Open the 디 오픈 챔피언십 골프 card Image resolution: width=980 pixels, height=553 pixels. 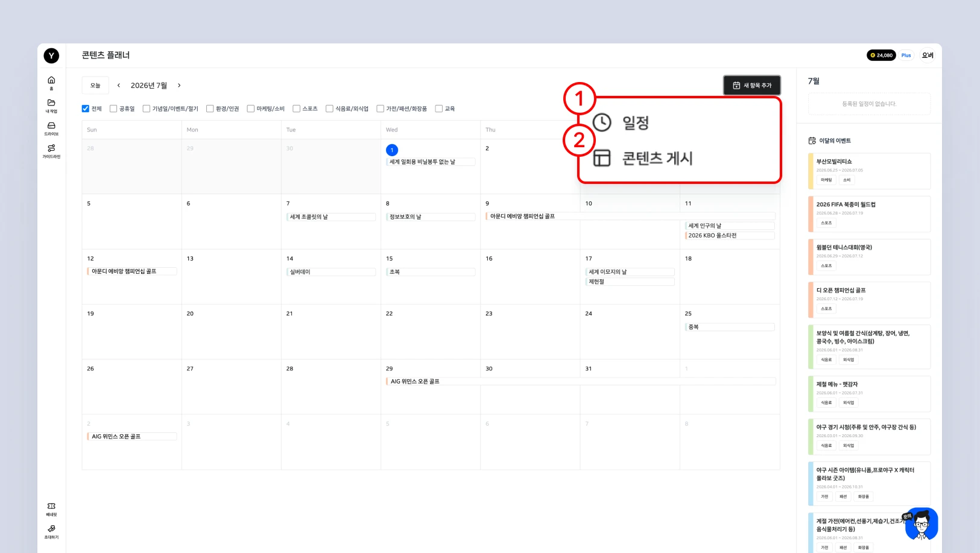click(869, 300)
